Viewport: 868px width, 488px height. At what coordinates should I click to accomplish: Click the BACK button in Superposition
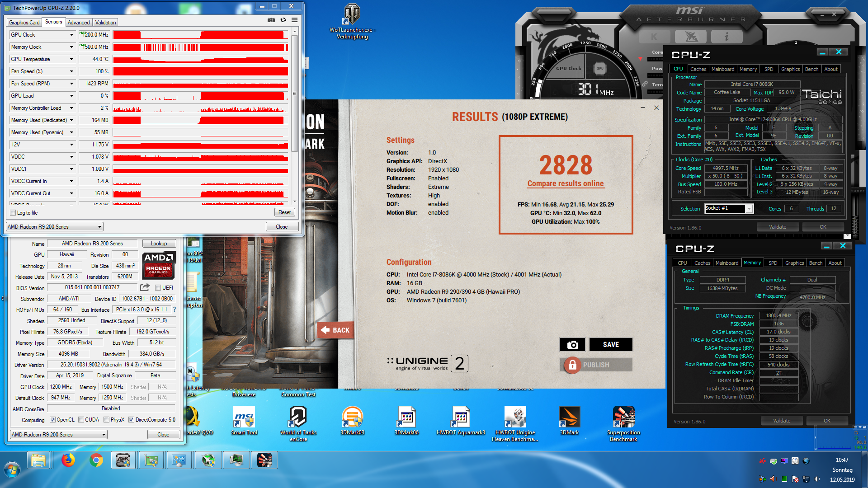click(335, 330)
